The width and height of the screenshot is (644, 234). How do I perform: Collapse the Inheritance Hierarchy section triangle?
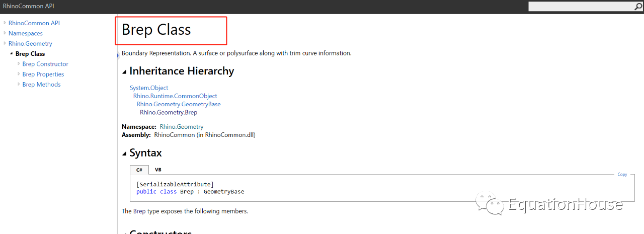tap(125, 71)
